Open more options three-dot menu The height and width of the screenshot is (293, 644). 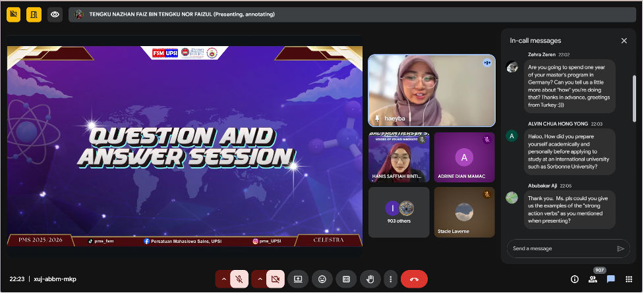click(392, 279)
